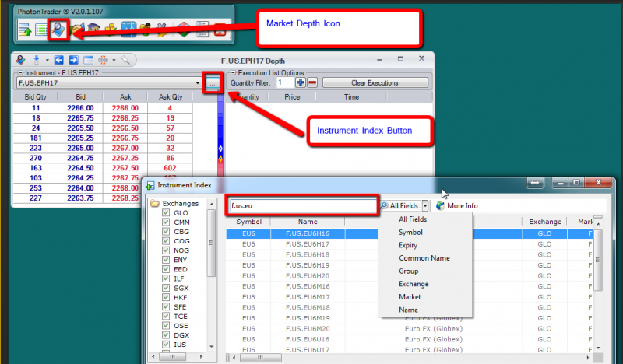Click the document sheet icon in PhotonTrader toolbar

pyautogui.click(x=202, y=30)
